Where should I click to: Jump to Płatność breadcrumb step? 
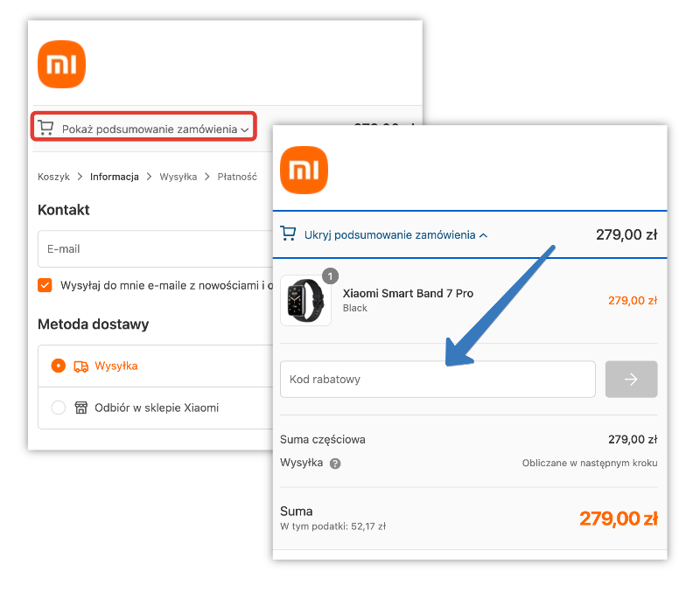click(x=236, y=177)
